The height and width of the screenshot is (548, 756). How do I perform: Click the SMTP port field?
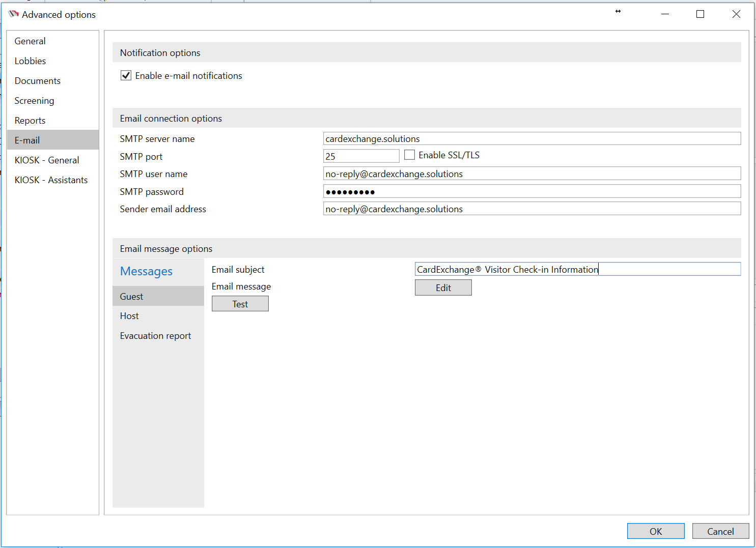pyautogui.click(x=361, y=156)
